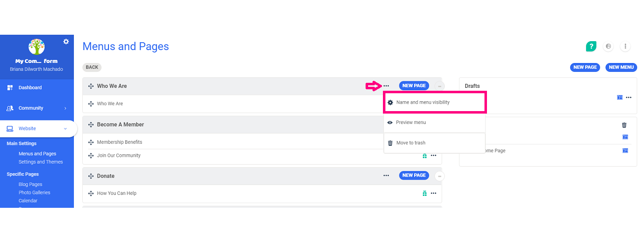
Task: Click the trash icon in the right panel
Action: pyautogui.click(x=624, y=125)
